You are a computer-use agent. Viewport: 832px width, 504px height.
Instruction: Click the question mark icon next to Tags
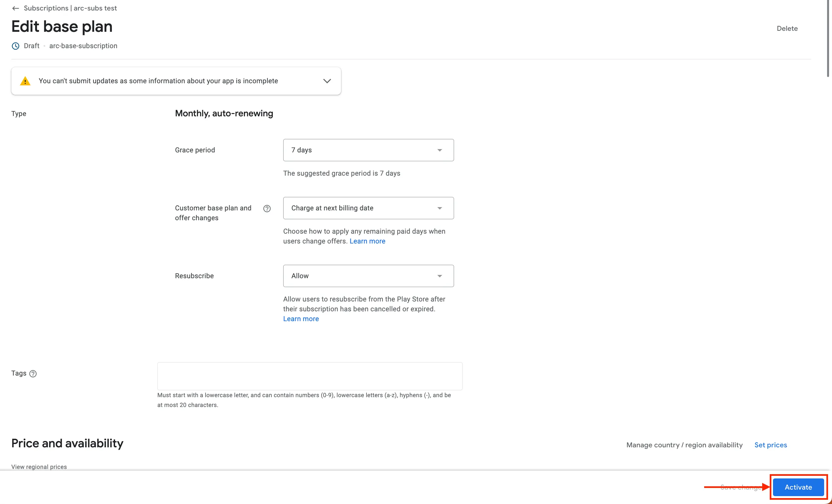tap(33, 373)
